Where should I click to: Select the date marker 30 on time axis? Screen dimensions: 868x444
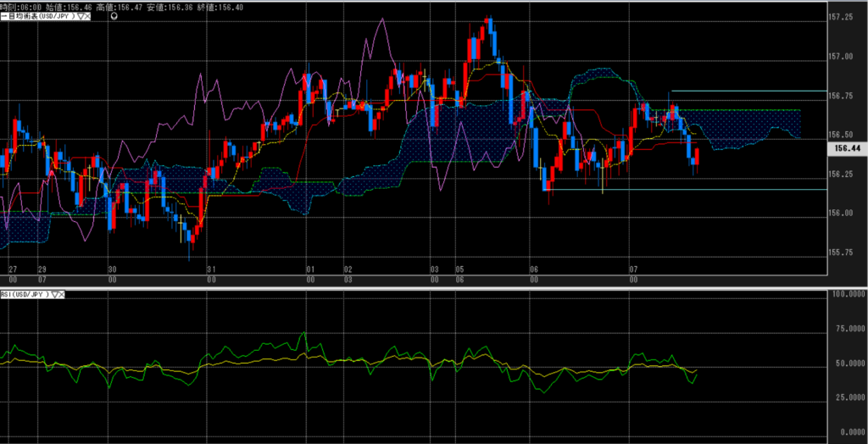[x=112, y=268]
